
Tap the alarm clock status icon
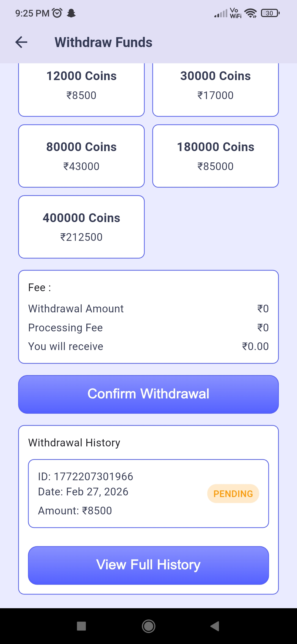click(57, 13)
